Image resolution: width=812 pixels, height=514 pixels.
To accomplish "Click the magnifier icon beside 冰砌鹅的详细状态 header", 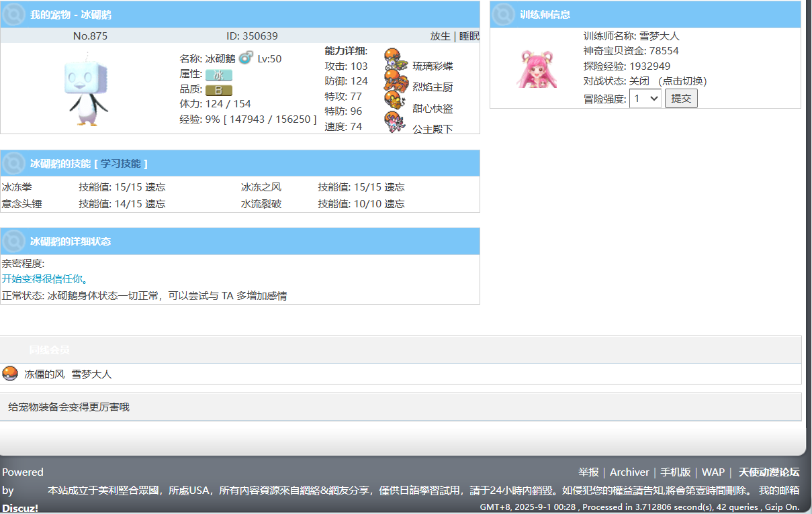I will 14,242.
